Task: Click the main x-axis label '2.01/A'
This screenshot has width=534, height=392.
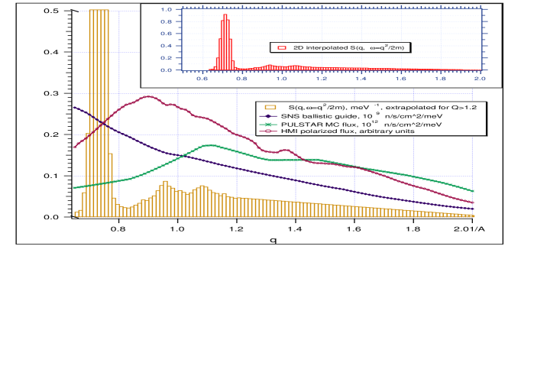Action: tap(469, 229)
